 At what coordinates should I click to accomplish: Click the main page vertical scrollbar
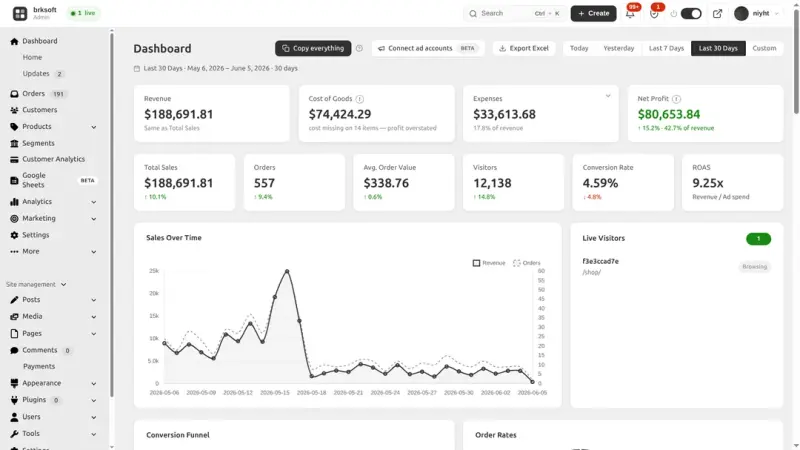(796, 61)
